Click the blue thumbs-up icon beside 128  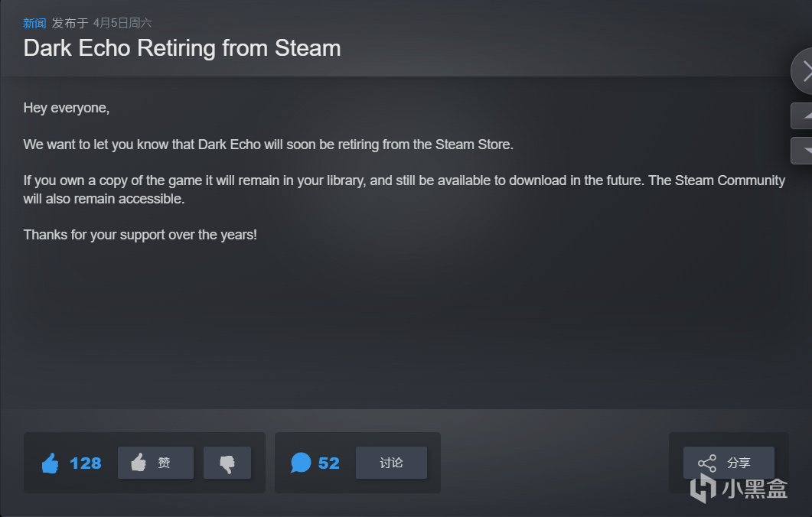click(51, 463)
